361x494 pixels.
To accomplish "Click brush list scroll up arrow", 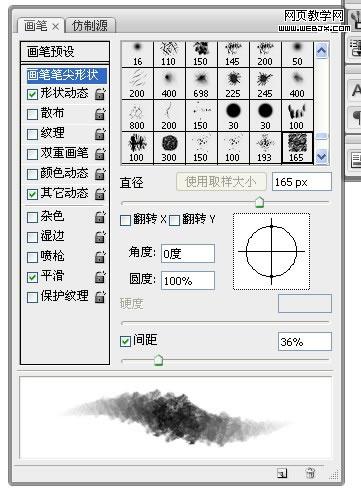I will pos(321,51).
